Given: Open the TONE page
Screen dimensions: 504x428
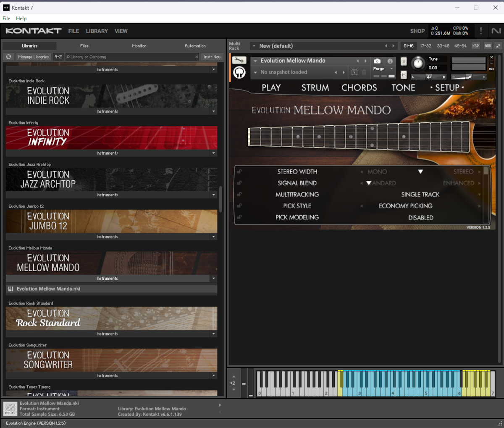Looking at the screenshot, I should (403, 87).
